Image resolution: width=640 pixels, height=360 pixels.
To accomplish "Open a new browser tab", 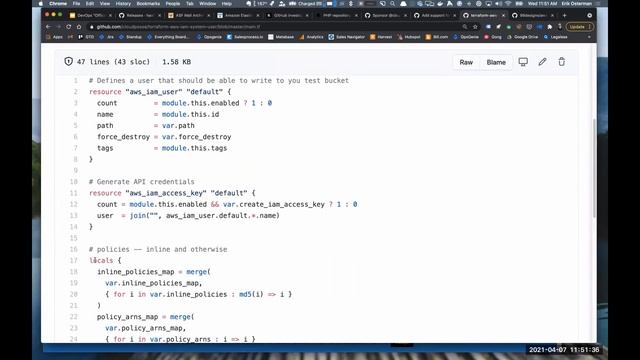I will [564, 15].
